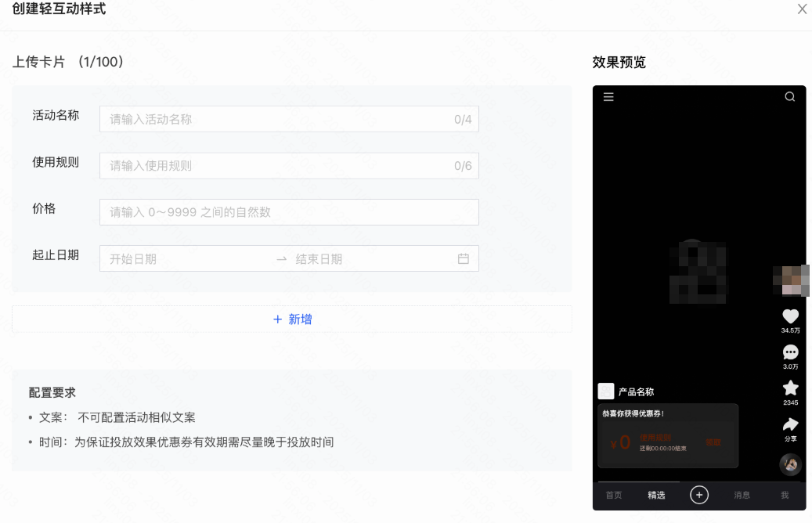Viewport: 812px width, 523px height.
Task: Click the pixelated user avatar in preview
Action: point(790,280)
